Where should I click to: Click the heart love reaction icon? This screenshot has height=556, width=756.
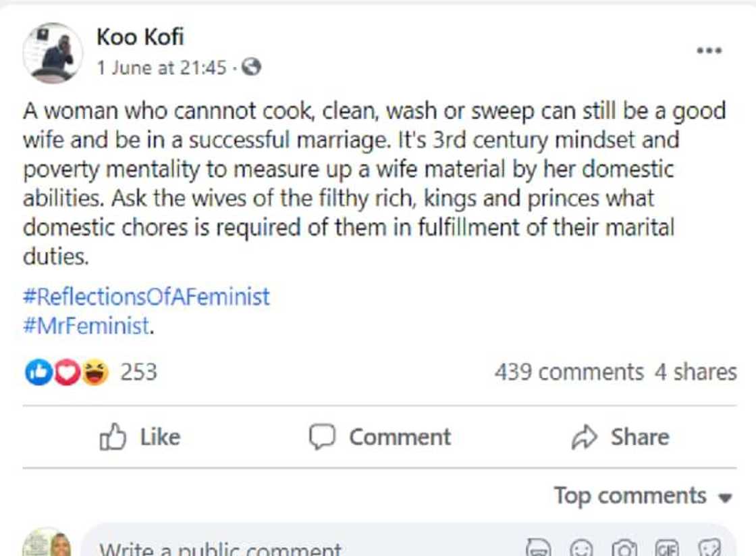(x=66, y=371)
